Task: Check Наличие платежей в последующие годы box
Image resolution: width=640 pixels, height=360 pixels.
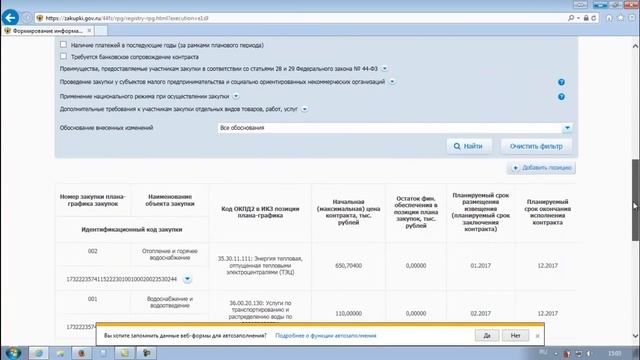Action: tap(63, 44)
